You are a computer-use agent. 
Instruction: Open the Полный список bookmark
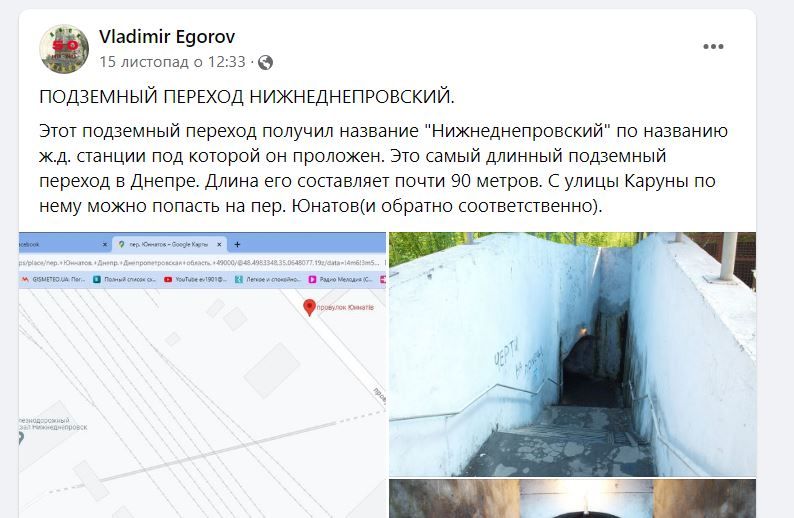pyautogui.click(x=125, y=279)
